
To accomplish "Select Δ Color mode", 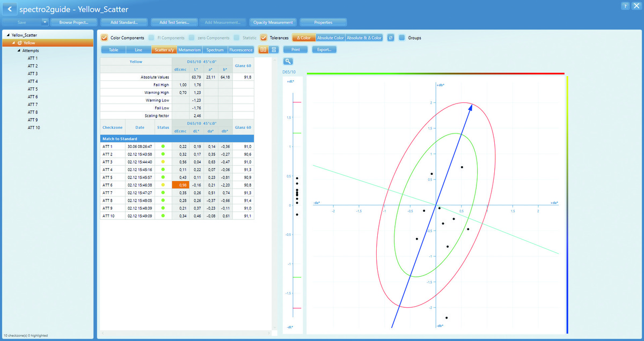I will 304,38.
